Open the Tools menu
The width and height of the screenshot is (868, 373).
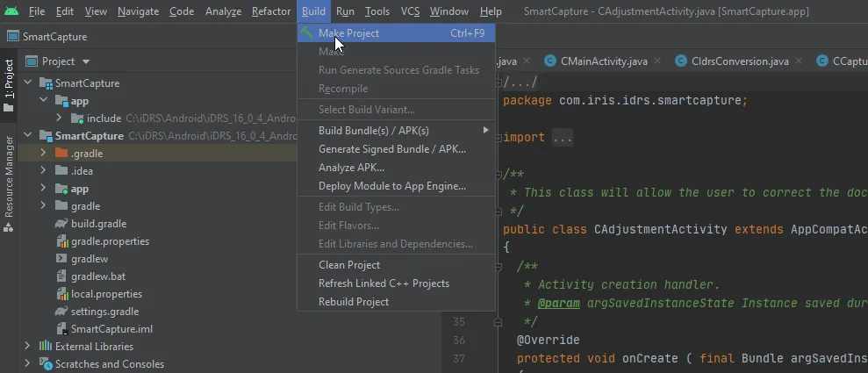tap(377, 11)
